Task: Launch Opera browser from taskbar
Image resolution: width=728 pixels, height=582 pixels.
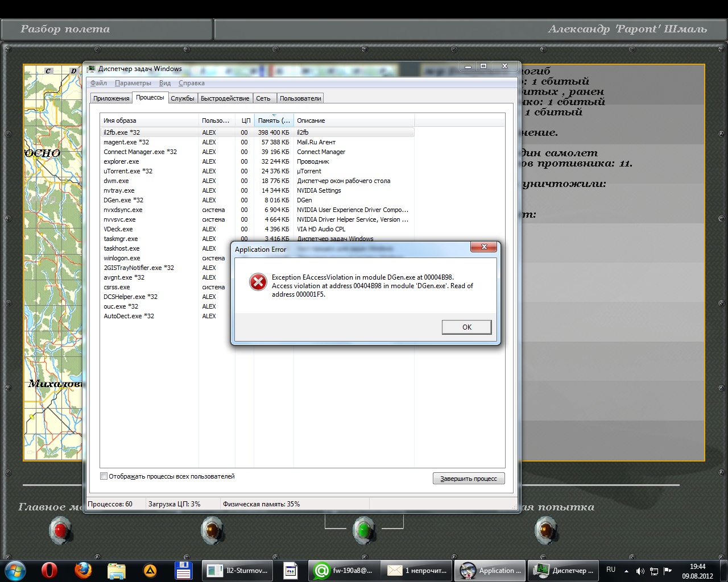Action: click(49, 570)
